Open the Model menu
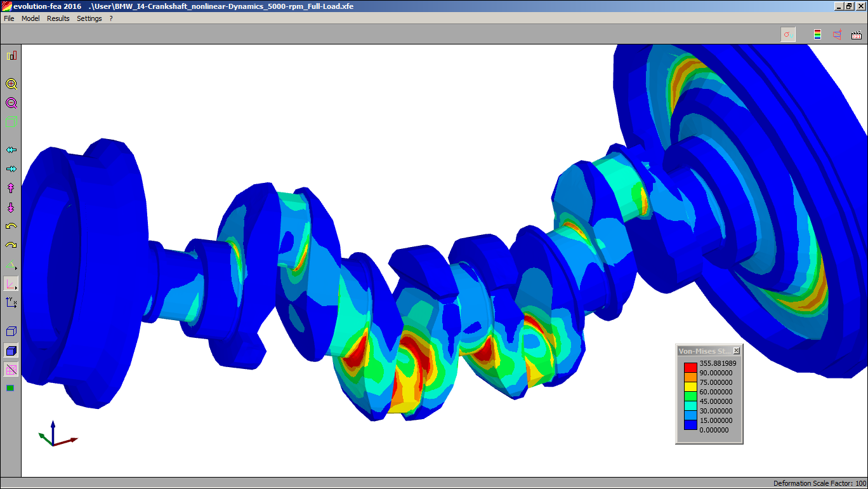This screenshot has width=868, height=489. (x=30, y=18)
